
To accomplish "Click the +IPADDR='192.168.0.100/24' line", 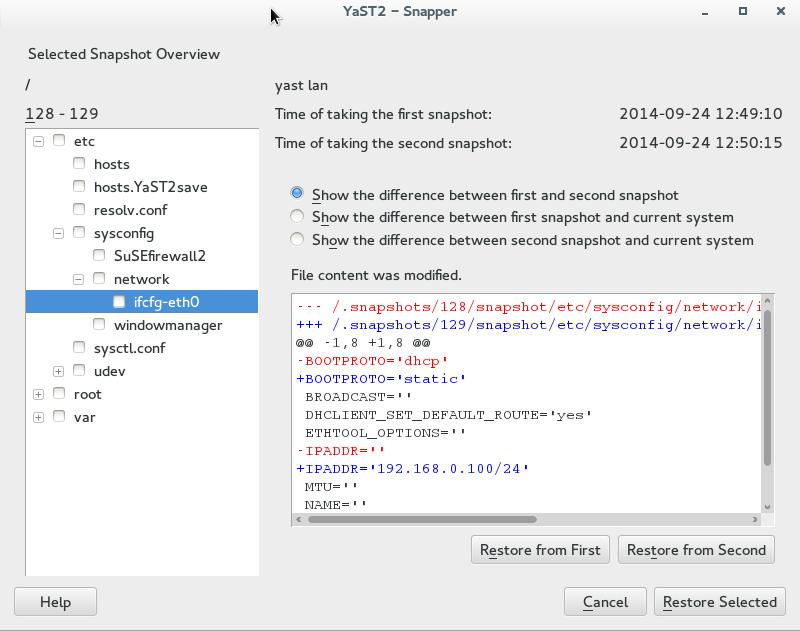I will (412, 469).
